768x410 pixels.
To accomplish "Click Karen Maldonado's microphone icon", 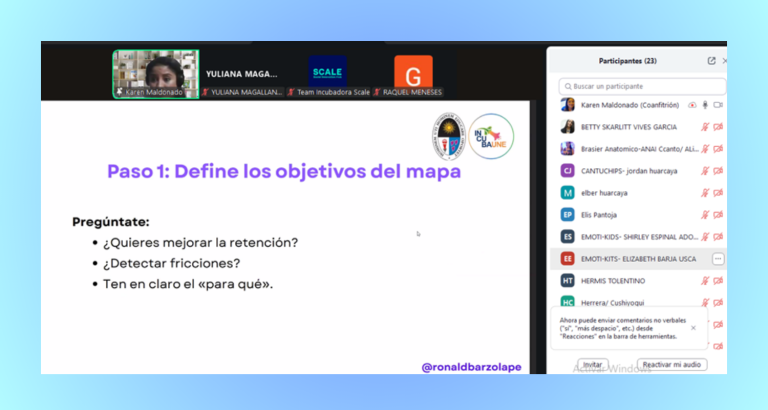I will click(705, 105).
